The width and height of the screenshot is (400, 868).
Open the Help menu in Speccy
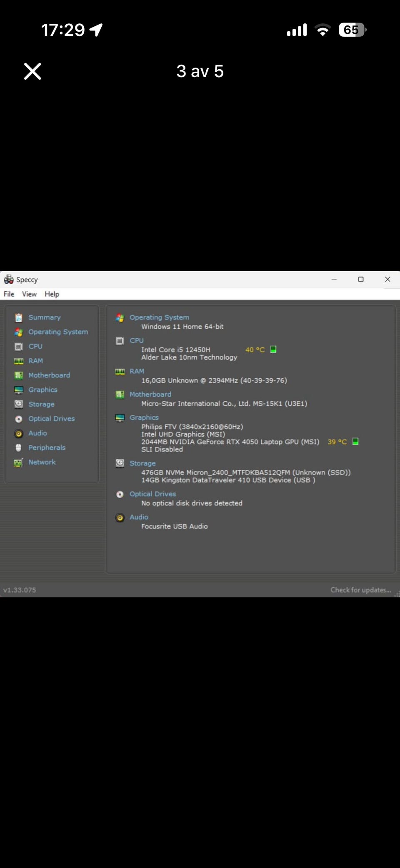click(x=52, y=294)
